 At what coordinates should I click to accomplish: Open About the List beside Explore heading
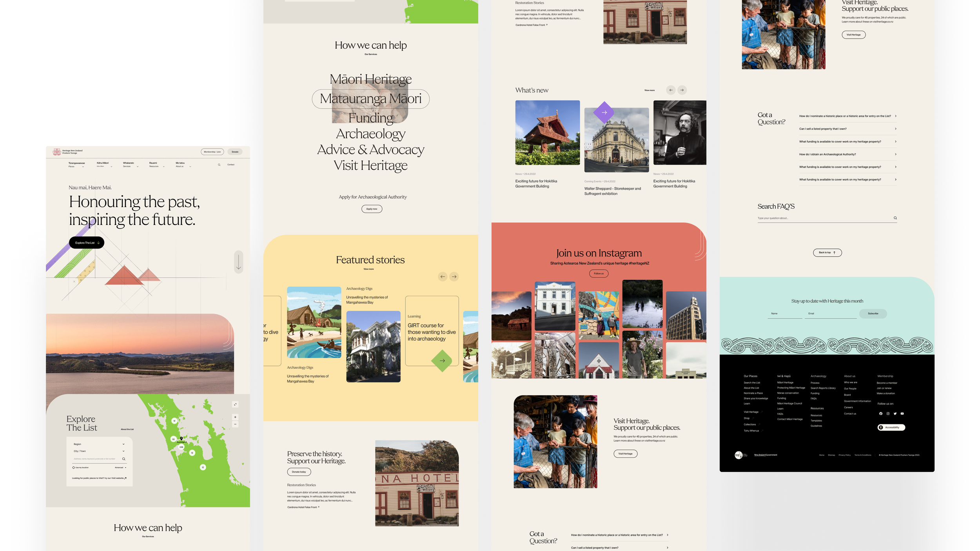pyautogui.click(x=127, y=429)
